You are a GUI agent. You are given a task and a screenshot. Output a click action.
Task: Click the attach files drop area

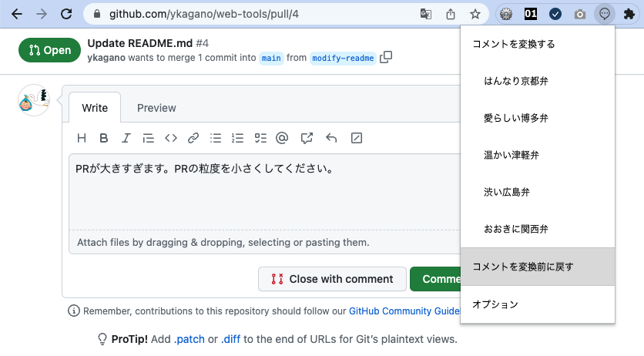pyautogui.click(x=265, y=242)
